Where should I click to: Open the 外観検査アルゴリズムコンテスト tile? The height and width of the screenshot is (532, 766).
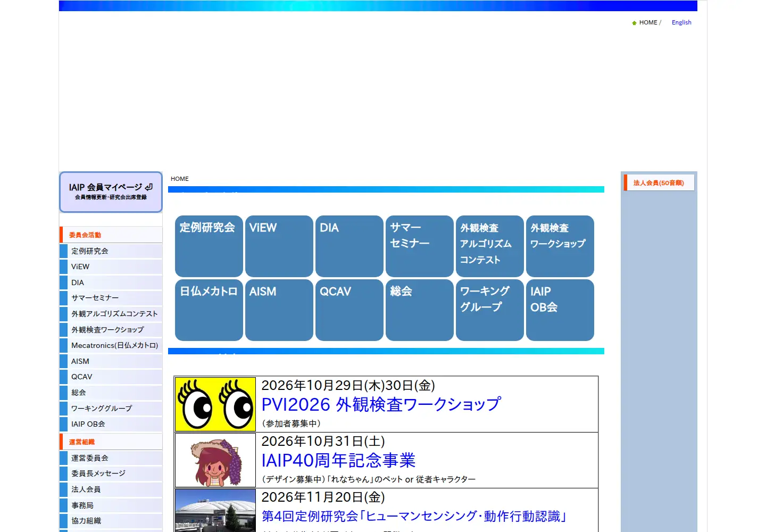pyautogui.click(x=490, y=246)
